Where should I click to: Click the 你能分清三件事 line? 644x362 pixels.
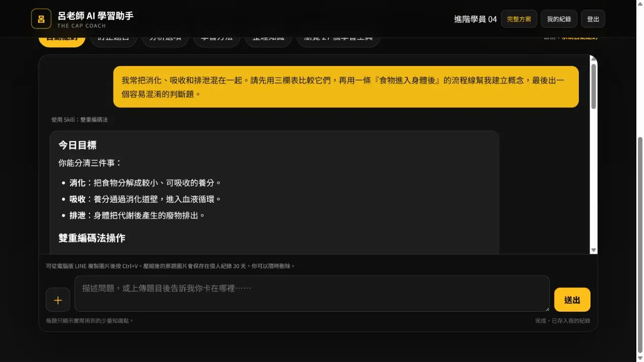coord(90,164)
